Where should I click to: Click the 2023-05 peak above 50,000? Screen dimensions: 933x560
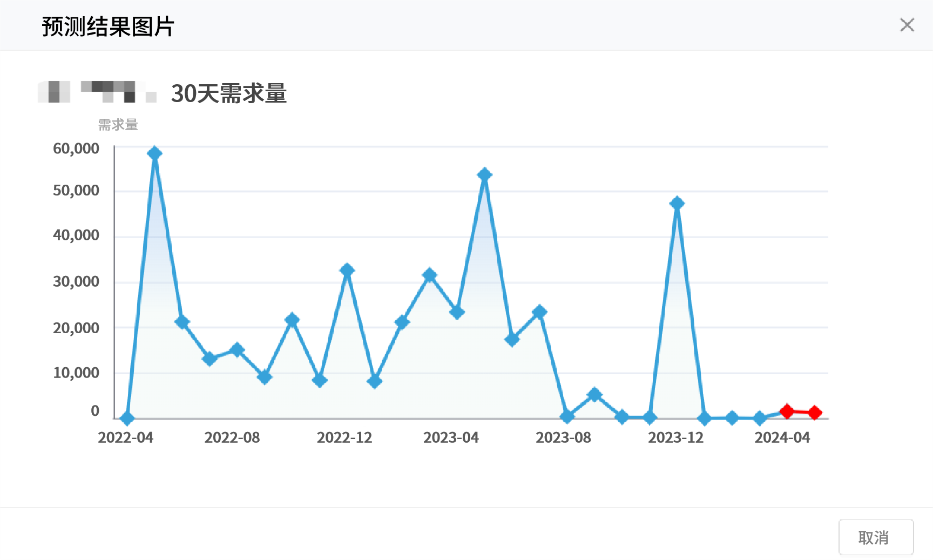click(x=484, y=175)
